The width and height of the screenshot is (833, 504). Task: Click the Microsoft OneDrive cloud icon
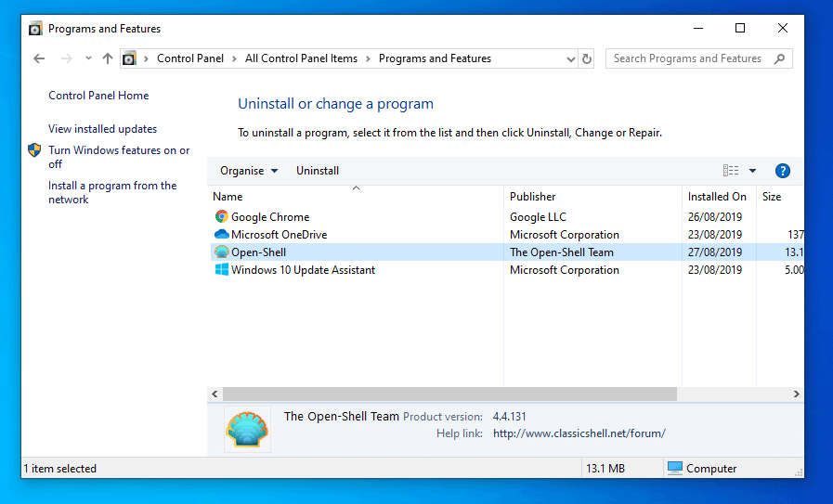click(x=221, y=235)
